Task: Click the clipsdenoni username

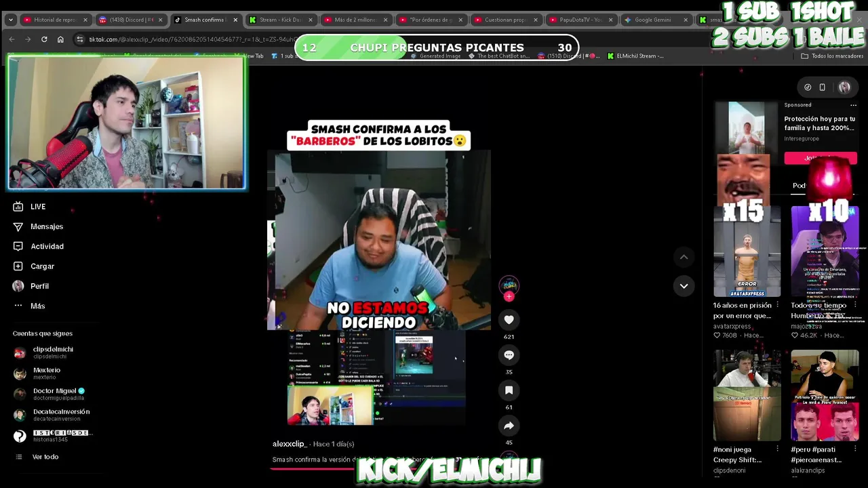Action: point(729,470)
